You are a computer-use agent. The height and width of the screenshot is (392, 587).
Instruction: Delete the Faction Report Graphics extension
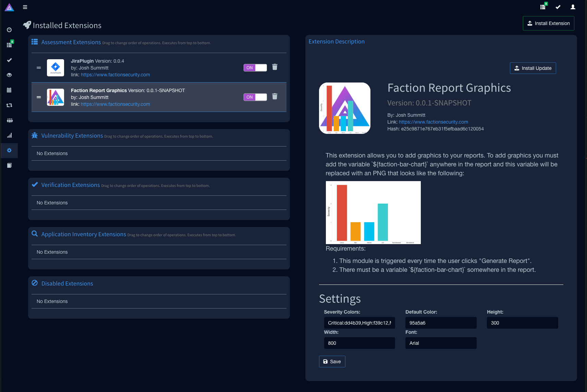pyautogui.click(x=275, y=97)
